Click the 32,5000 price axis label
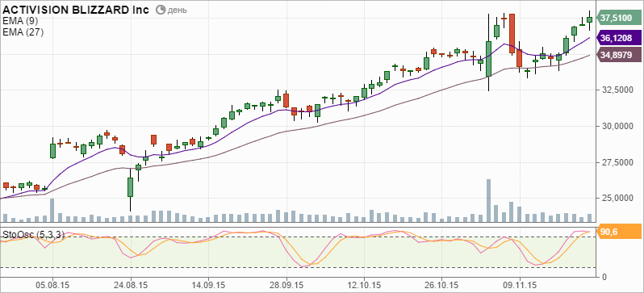The width and height of the screenshot is (644, 293). click(x=618, y=90)
